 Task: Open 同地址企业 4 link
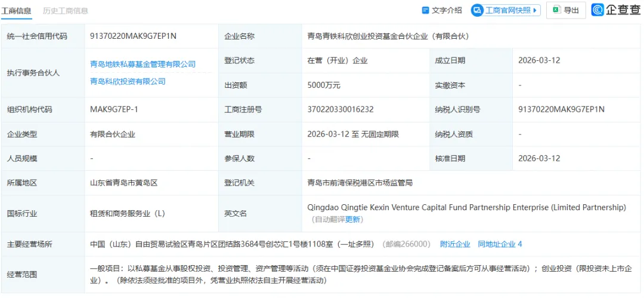pos(500,244)
